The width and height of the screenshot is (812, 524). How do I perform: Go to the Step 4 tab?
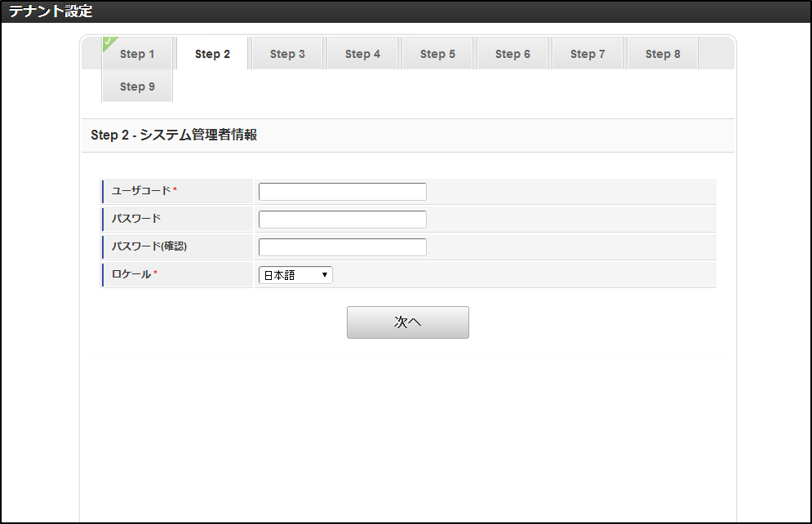point(362,53)
